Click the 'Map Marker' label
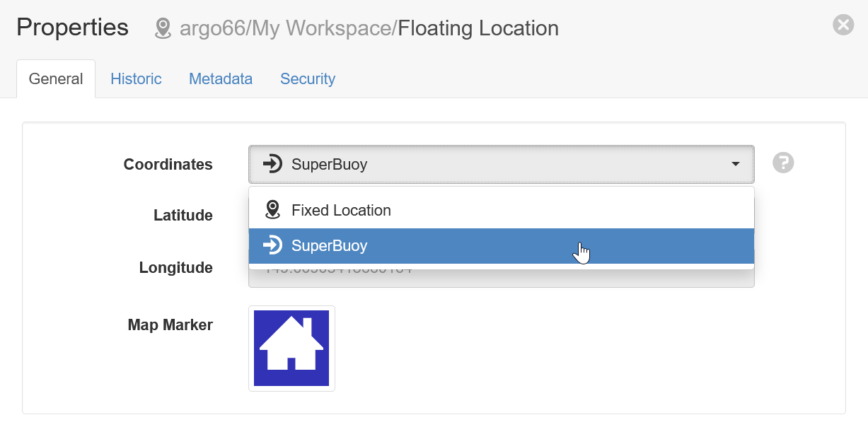Screen dimensions: 868x427 170,325
